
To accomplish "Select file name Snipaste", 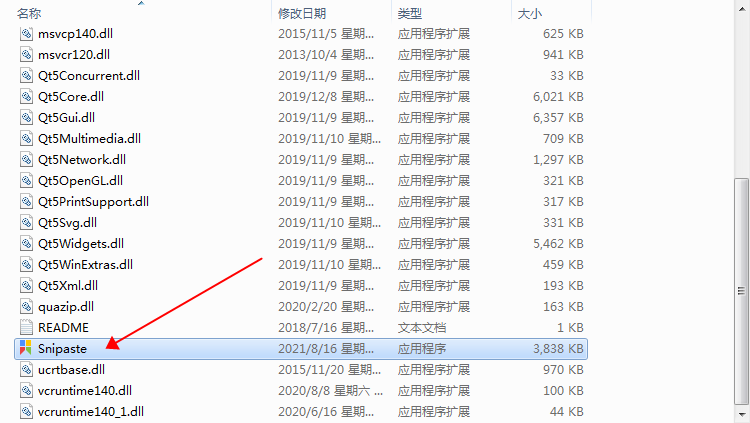I will (63, 349).
